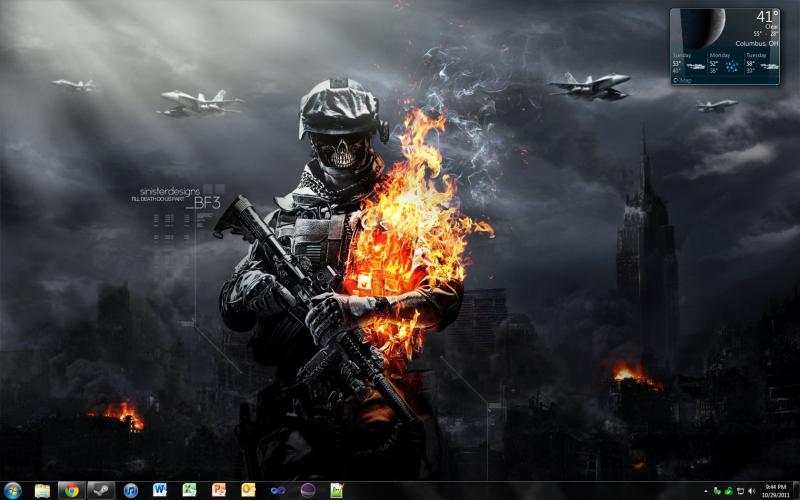This screenshot has height=500, width=800.
Task: Open the blue infinity-symbol taskbar app
Action: (278, 491)
